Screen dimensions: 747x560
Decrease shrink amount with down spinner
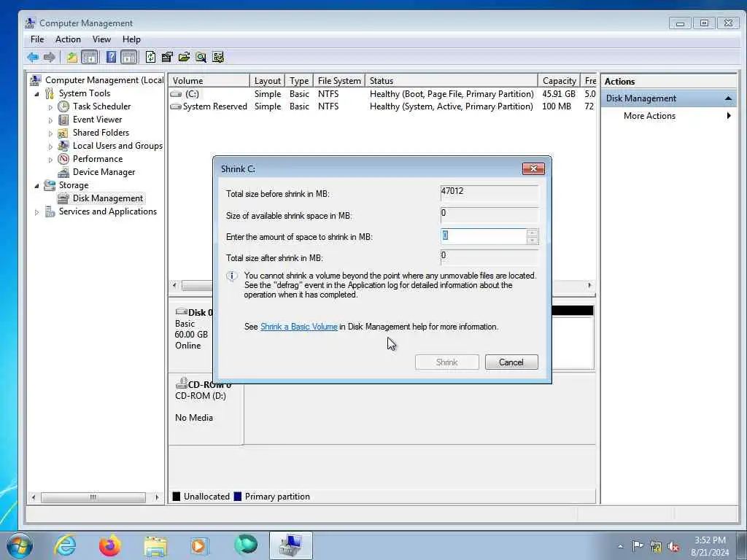pos(532,241)
